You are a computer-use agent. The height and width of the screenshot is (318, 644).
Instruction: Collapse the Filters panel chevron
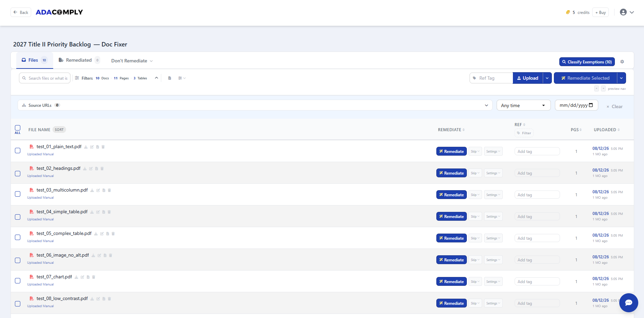157,78
